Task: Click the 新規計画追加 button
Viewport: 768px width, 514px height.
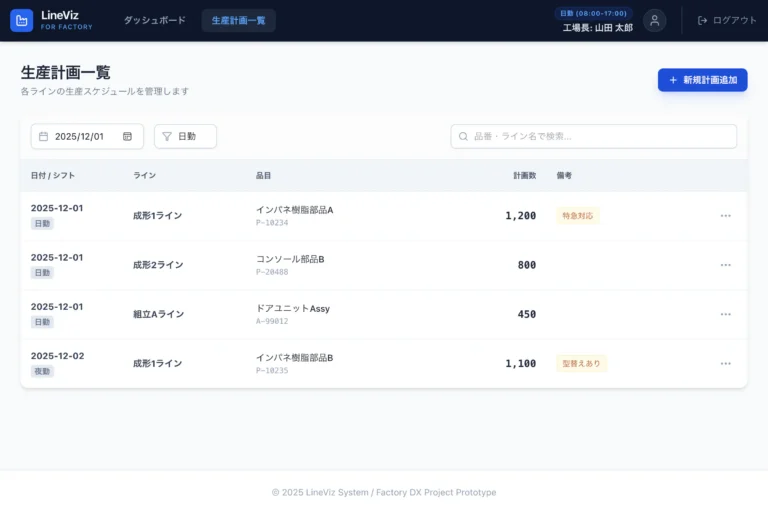Action: 702,80
